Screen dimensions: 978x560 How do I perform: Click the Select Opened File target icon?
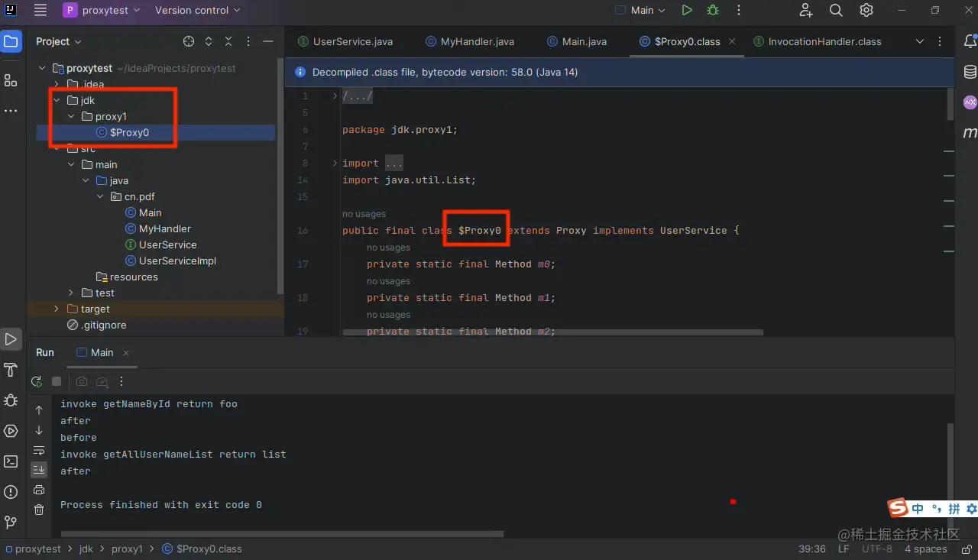pyautogui.click(x=189, y=41)
